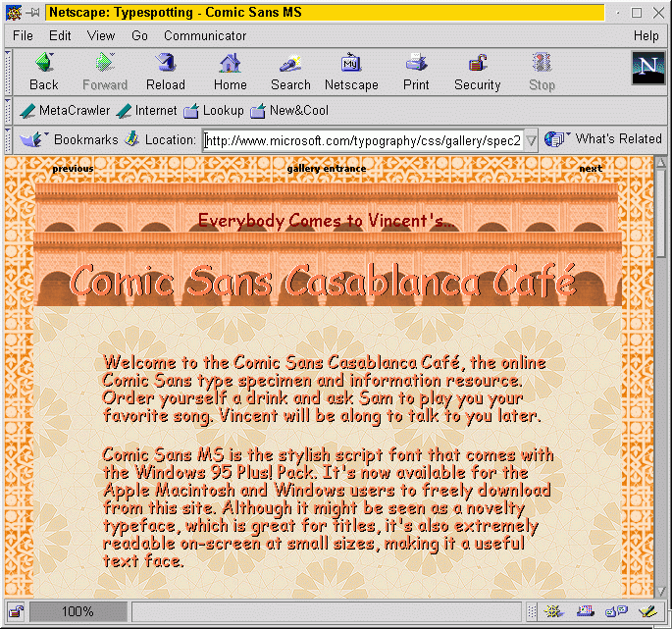Click the empty status message field
672x629 pixels.
(327, 611)
